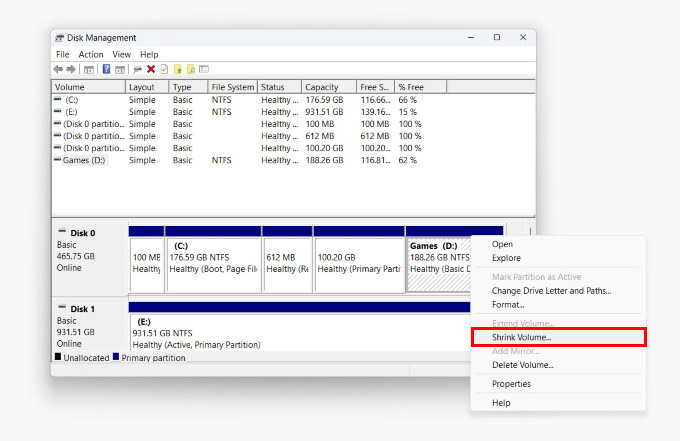
Task: Maximize the Disk Management window
Action: click(497, 37)
